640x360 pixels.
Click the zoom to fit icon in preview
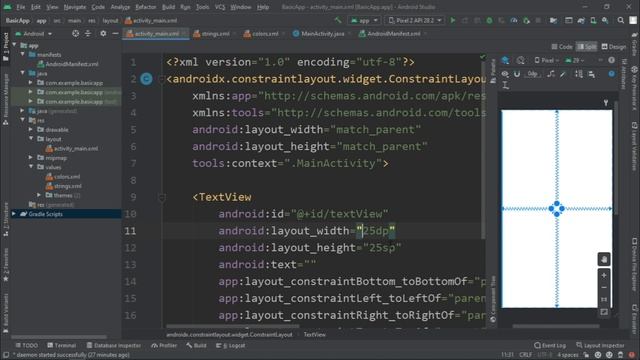pyautogui.click(x=604, y=312)
